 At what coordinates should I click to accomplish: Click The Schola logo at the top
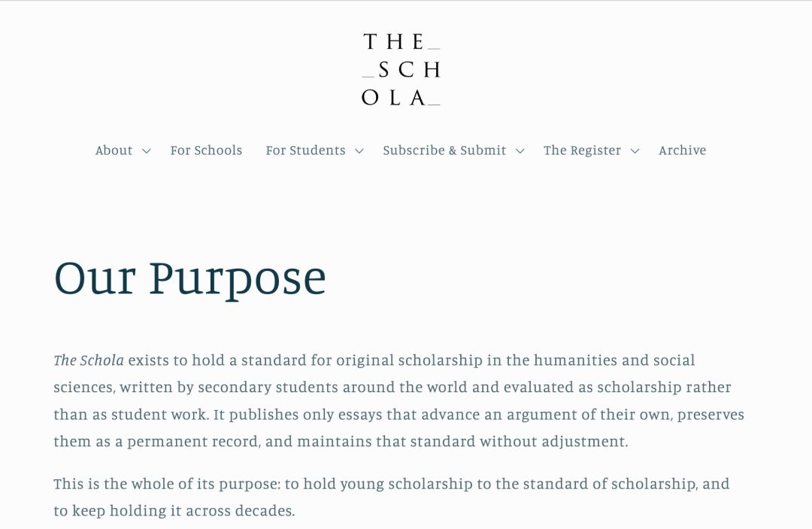coord(401,69)
